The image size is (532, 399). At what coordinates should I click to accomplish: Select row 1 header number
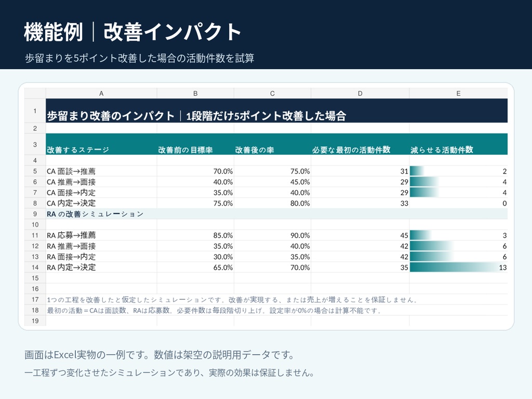point(35,111)
